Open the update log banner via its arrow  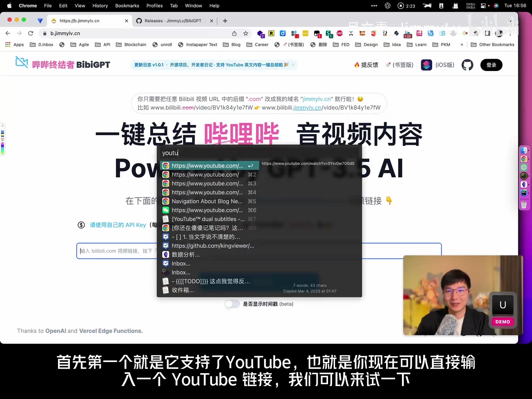click(x=292, y=65)
